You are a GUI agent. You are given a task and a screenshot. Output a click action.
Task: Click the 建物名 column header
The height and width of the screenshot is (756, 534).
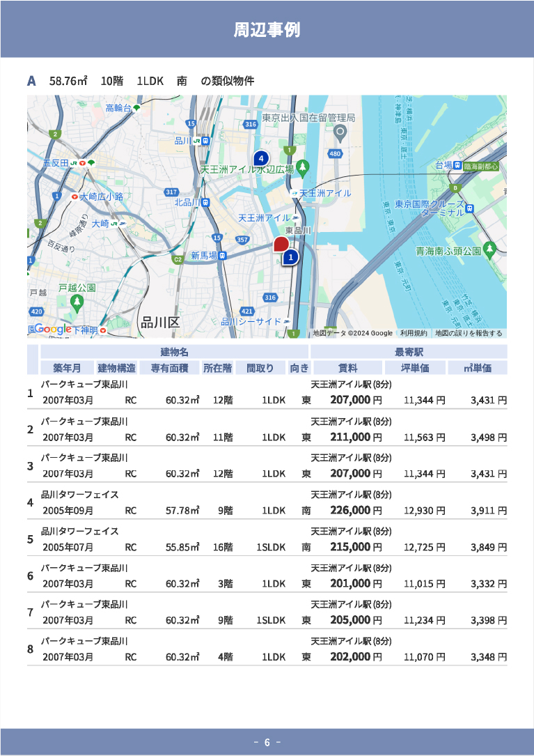[175, 352]
